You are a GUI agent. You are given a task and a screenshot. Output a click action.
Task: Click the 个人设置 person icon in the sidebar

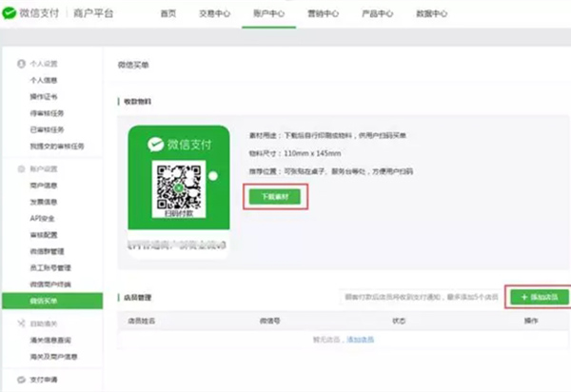coord(21,64)
